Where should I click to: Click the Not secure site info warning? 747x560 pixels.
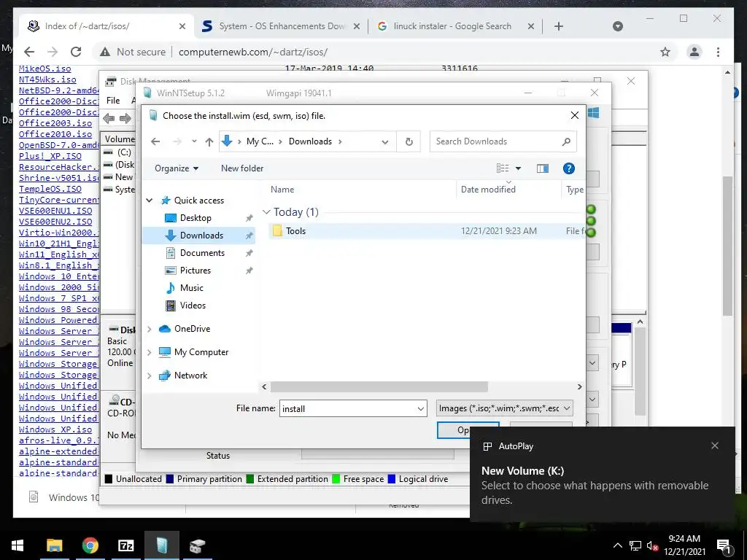[x=133, y=52]
